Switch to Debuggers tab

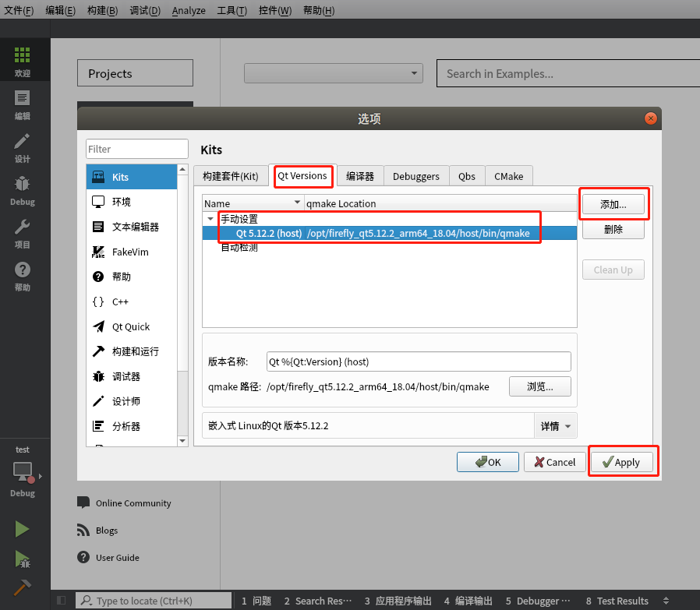point(416,176)
